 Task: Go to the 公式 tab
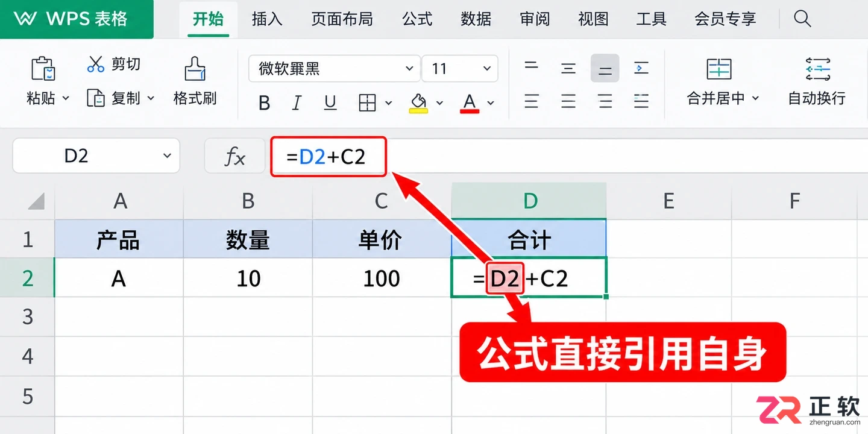[417, 19]
